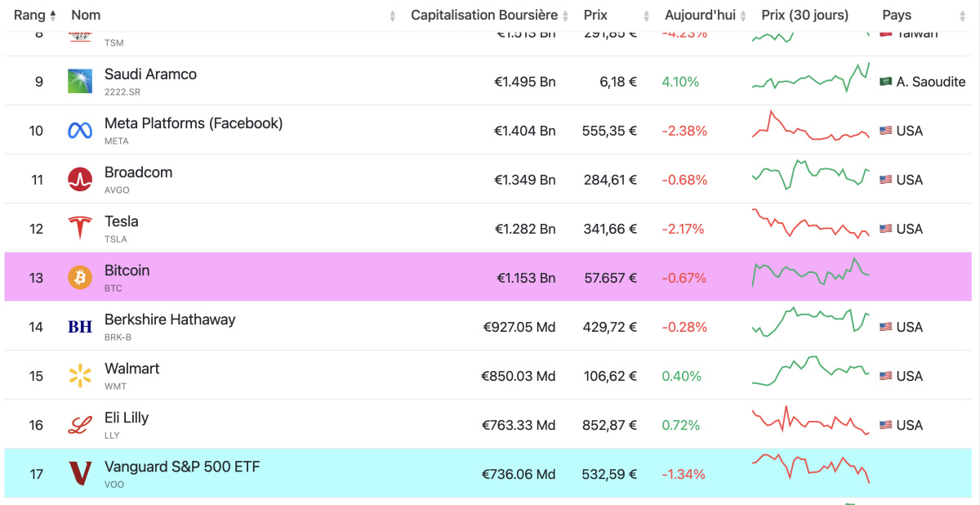The width and height of the screenshot is (980, 505).
Task: Click the -1.34% Vanguard daily change
Action: point(684,474)
